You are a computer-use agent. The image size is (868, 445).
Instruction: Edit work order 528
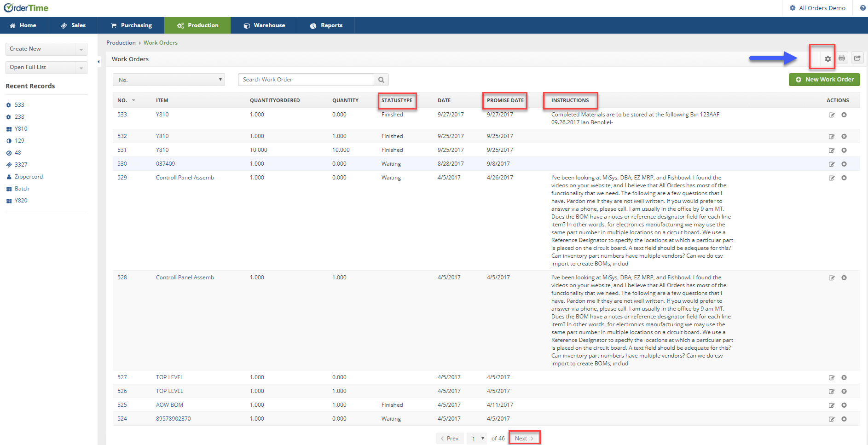coord(832,278)
